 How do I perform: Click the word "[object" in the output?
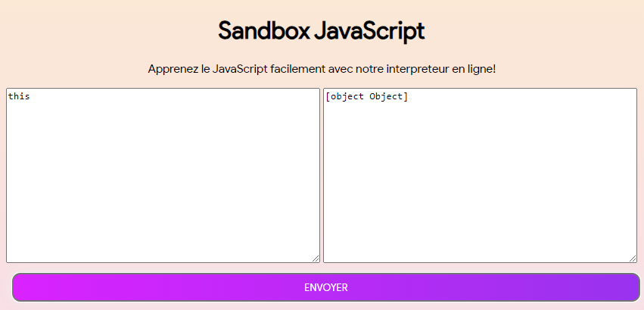[345, 97]
